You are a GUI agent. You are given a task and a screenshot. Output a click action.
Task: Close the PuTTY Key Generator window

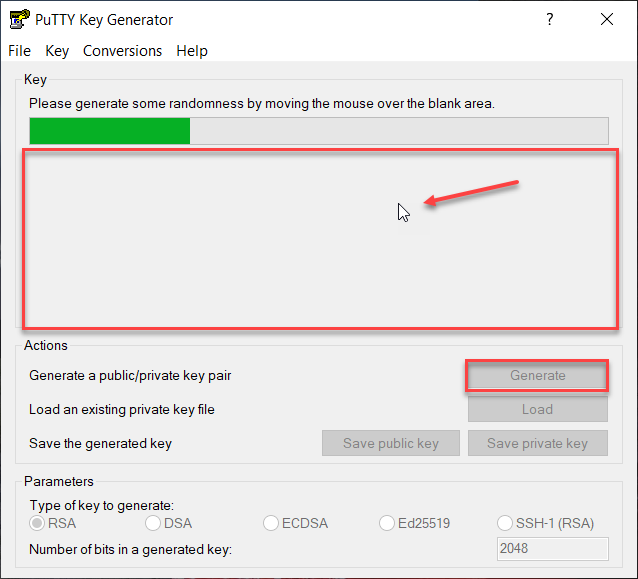coord(607,20)
